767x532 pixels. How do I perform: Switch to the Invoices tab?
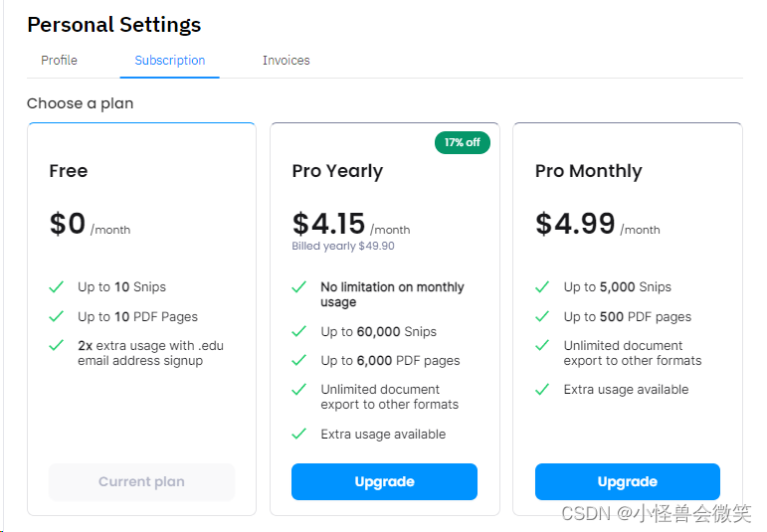tap(286, 61)
